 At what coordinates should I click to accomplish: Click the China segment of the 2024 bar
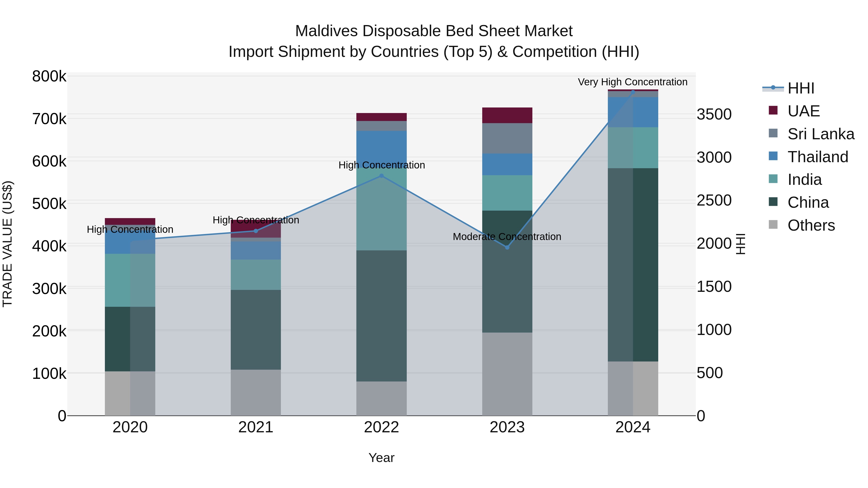tap(633, 265)
